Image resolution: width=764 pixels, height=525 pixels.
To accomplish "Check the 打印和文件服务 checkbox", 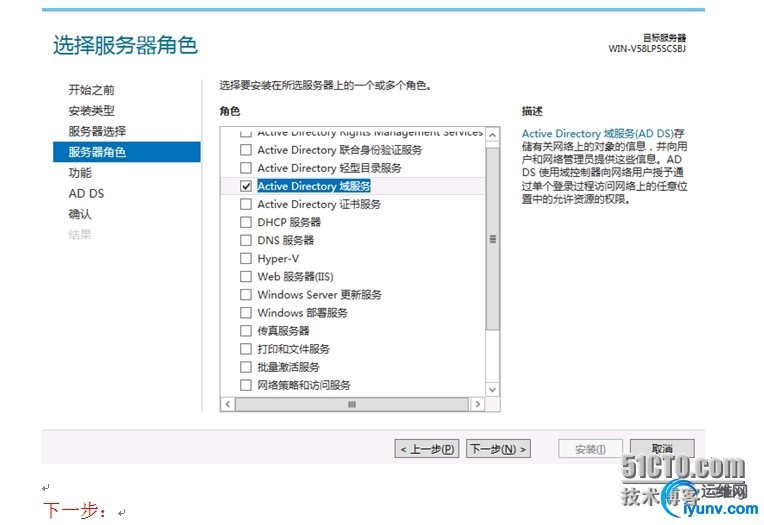I will [246, 349].
